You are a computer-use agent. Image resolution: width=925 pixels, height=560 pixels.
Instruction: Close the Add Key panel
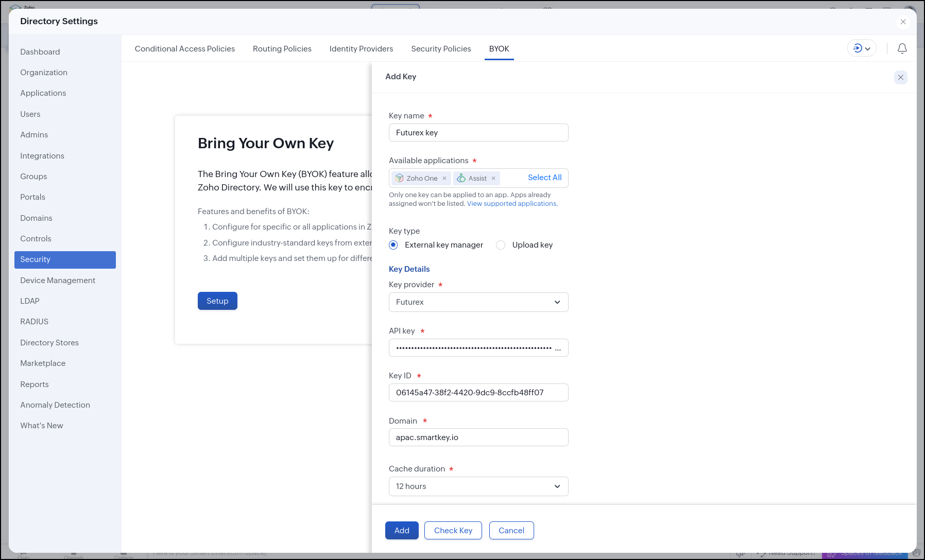[901, 77]
